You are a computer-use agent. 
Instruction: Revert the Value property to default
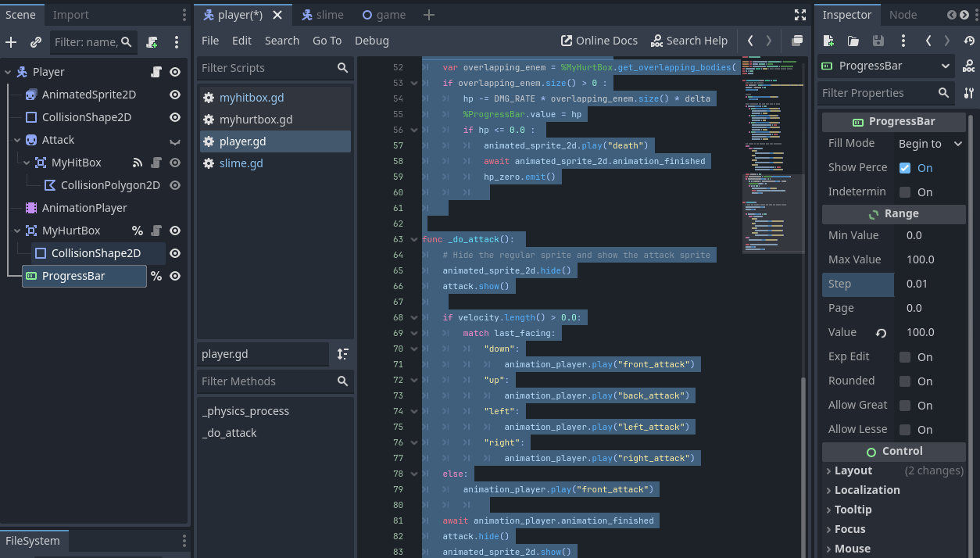[x=881, y=333]
